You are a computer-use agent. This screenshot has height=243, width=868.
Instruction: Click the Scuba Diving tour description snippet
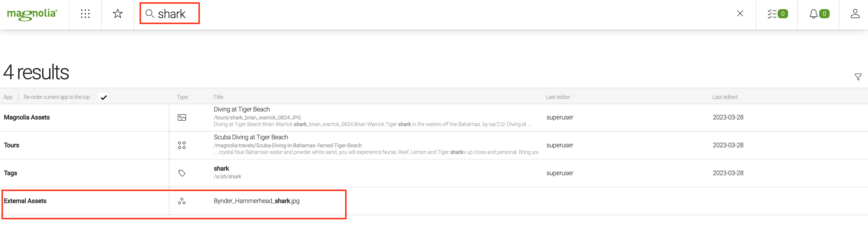point(376,152)
